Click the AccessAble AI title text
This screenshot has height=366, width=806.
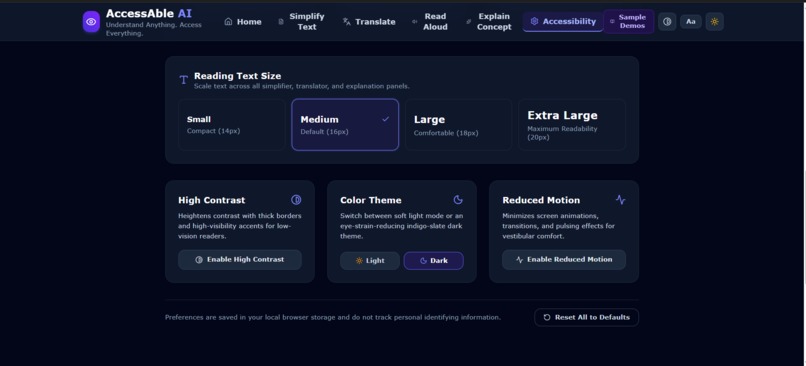[149, 13]
